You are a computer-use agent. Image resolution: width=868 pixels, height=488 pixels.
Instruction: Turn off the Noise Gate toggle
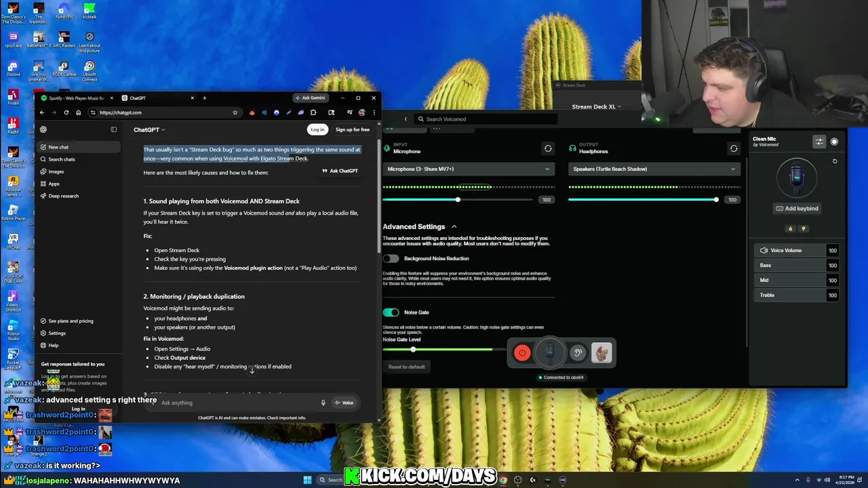point(391,312)
